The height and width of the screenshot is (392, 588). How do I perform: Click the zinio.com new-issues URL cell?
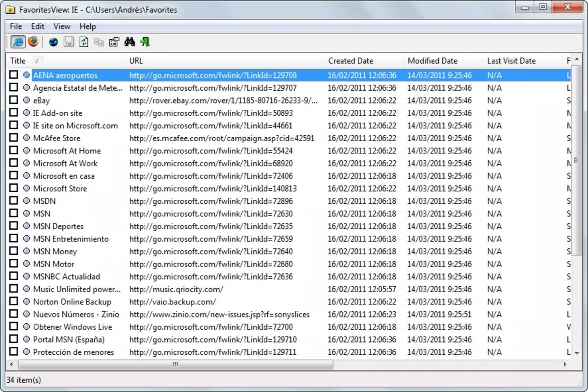coord(219,315)
